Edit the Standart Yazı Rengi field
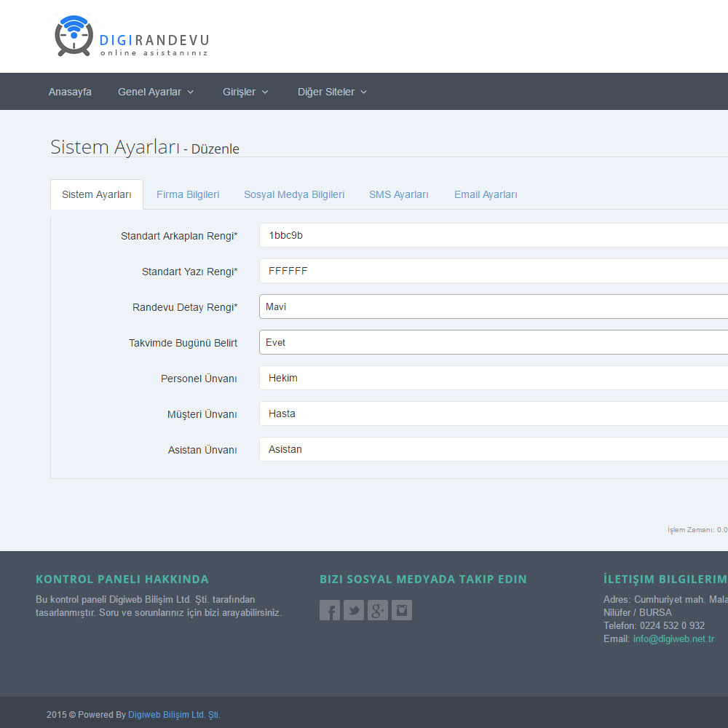This screenshot has height=728, width=728. [494, 271]
